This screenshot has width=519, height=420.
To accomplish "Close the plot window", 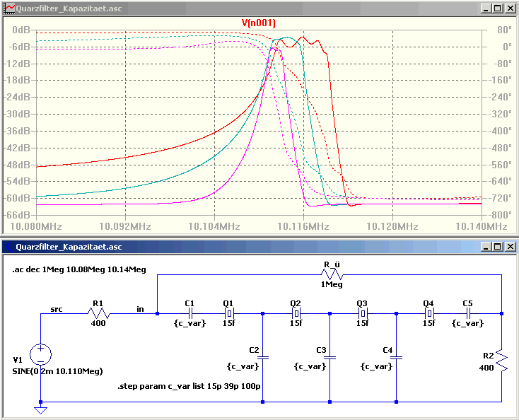I will point(510,8).
